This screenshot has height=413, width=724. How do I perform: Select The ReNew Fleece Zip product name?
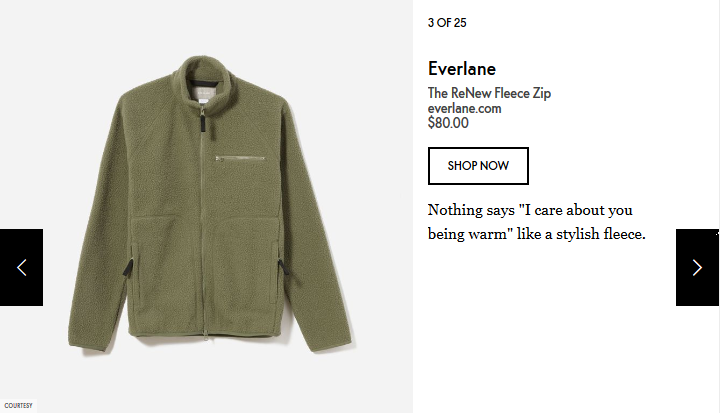click(489, 93)
